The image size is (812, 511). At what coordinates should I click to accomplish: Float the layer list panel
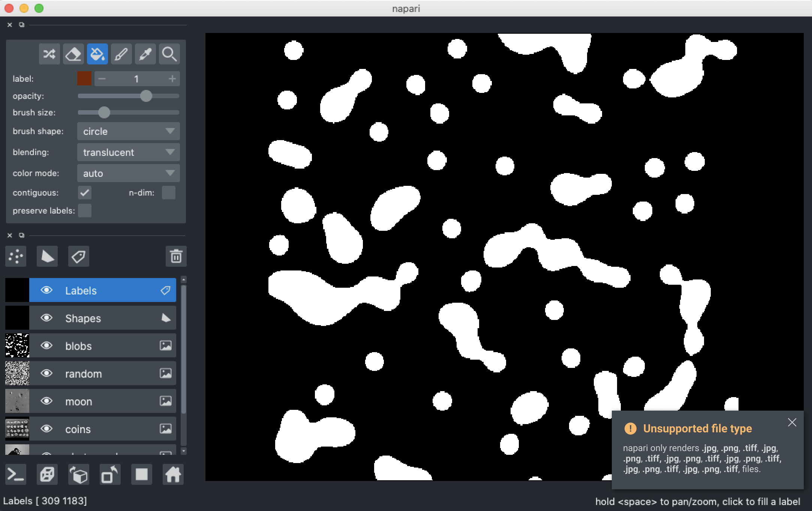click(22, 235)
